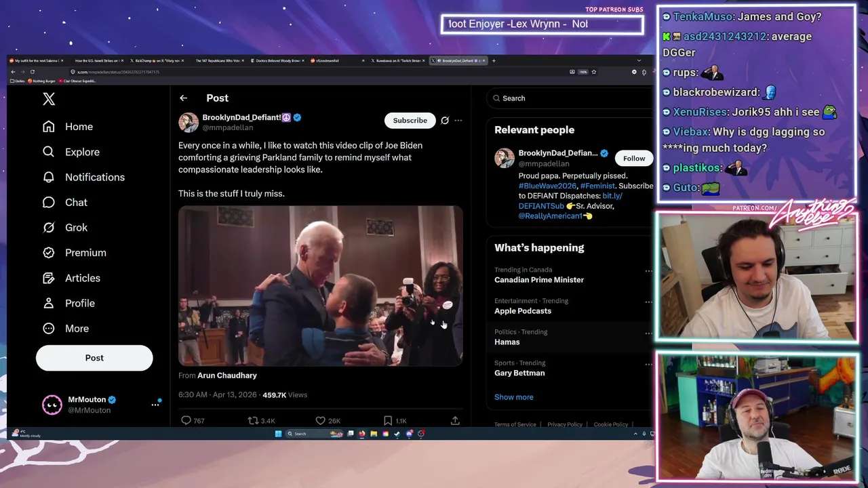Screen dimensions: 868x488
Task: Switch to 'The 147 Republicans Who Vote' tab
Action: [217, 60]
